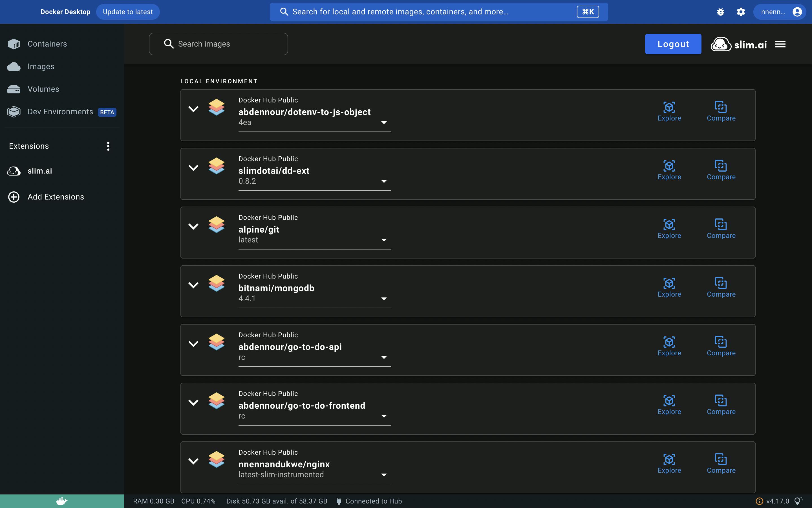Open tag dropdown for abdennour/go-to-do-frontend
Image resolution: width=812 pixels, height=508 pixels.
(x=314, y=416)
